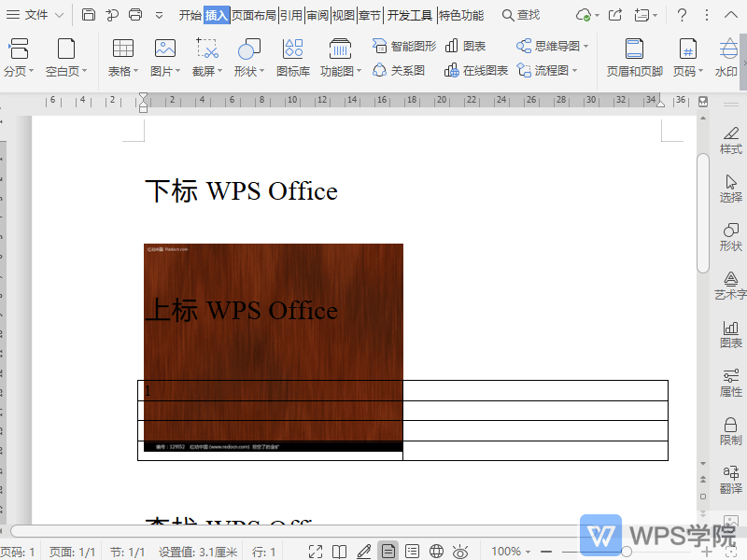Toggle eye protection mode in status bar
The height and width of the screenshot is (560, 747).
click(460, 552)
